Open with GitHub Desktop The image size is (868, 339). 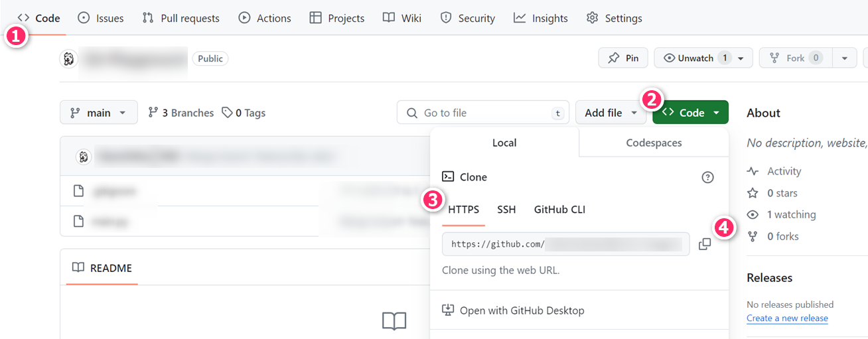click(522, 310)
